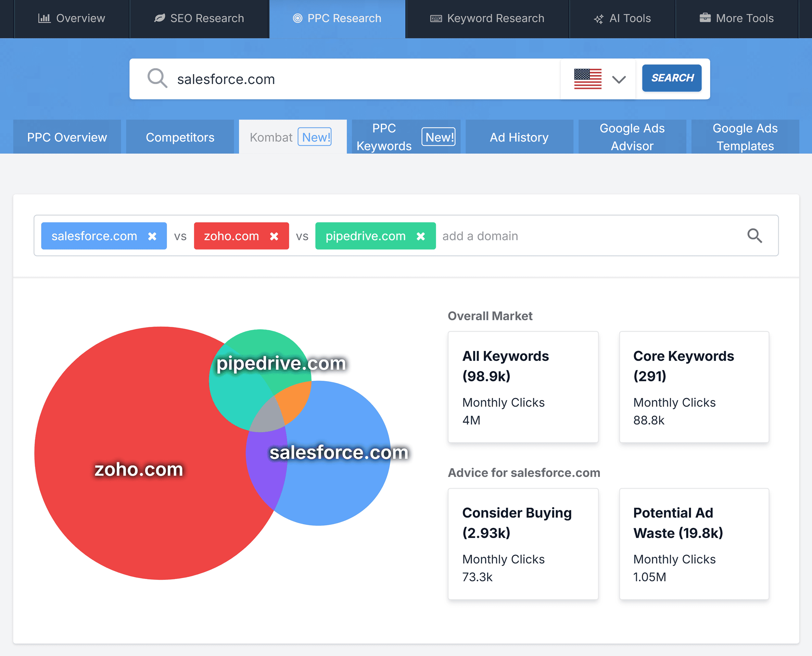Select the zoho.com circle in the Venn diagram
The height and width of the screenshot is (656, 812).
click(x=138, y=469)
